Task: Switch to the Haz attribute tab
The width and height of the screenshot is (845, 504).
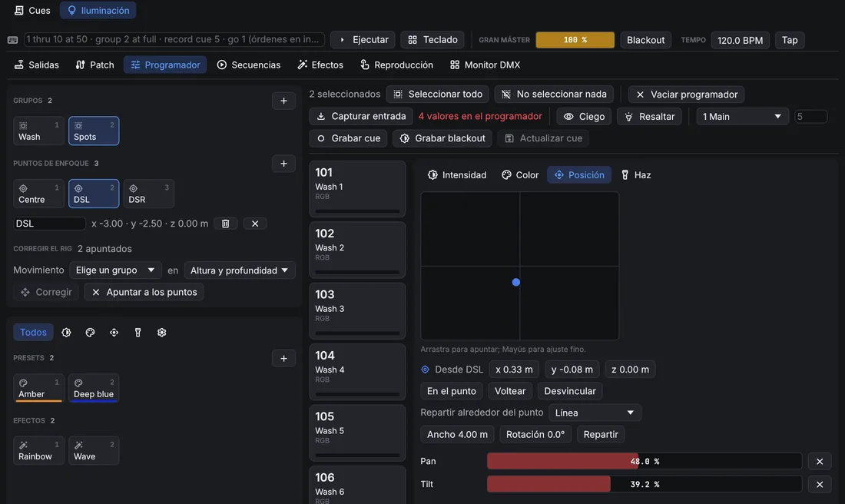Action: coord(636,174)
